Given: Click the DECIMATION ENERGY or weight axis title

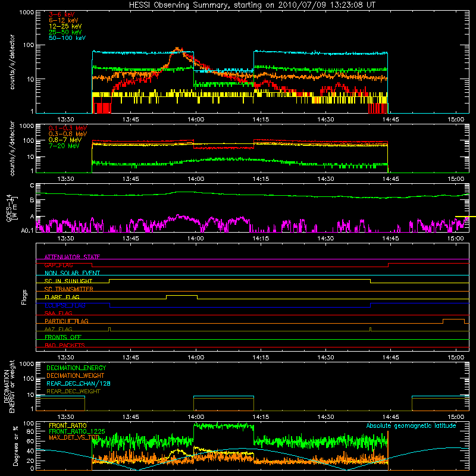Looking at the screenshot, I should [x=9, y=386].
